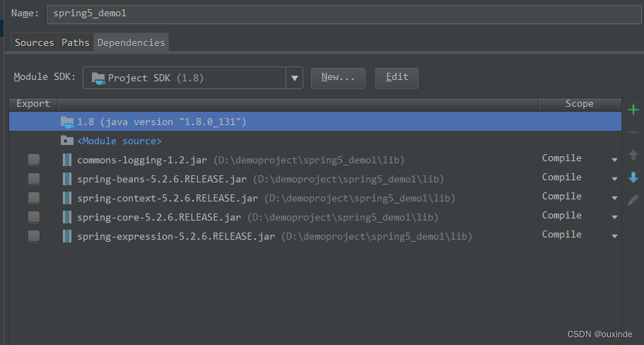Check Export box for spring-context-5.2.6.RELEASE.jar
This screenshot has width=644, height=345.
[x=34, y=197]
